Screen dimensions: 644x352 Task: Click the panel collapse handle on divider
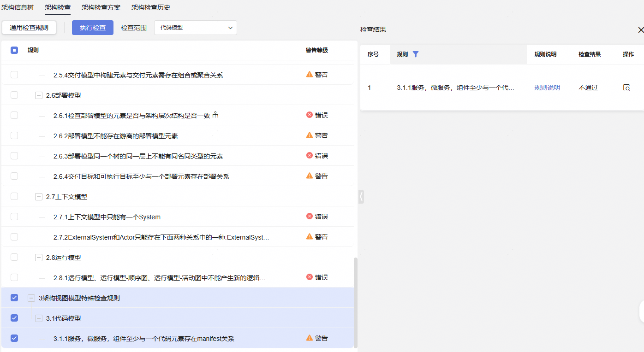[361, 197]
